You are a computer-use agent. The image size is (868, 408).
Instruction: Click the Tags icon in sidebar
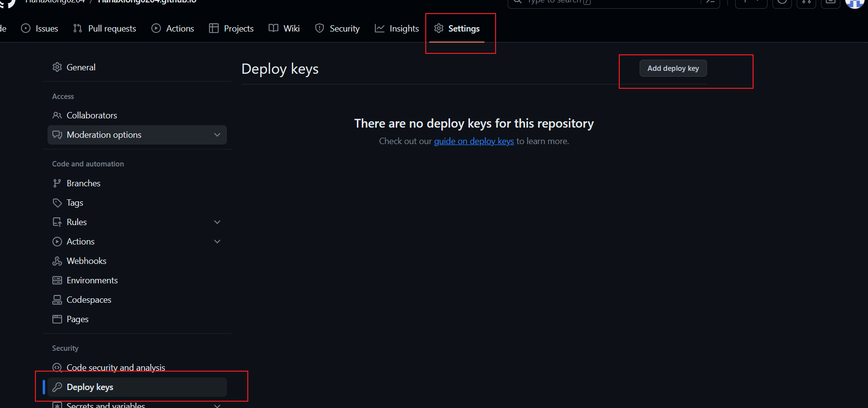point(57,203)
